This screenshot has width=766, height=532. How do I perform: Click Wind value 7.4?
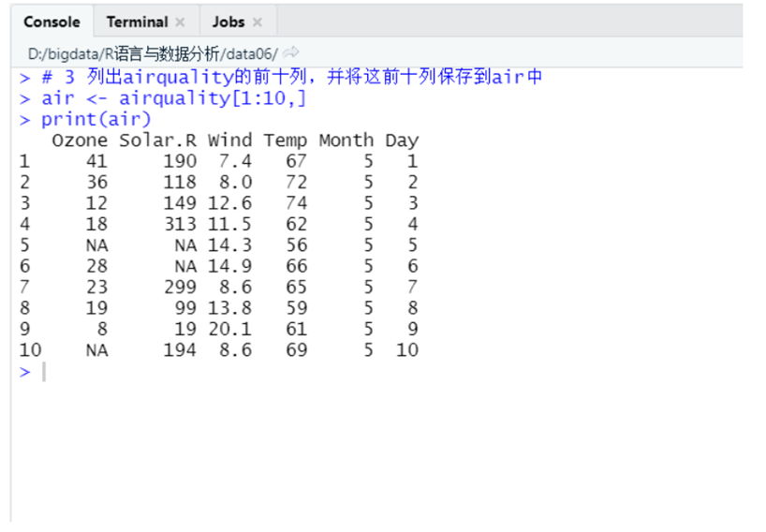point(235,161)
